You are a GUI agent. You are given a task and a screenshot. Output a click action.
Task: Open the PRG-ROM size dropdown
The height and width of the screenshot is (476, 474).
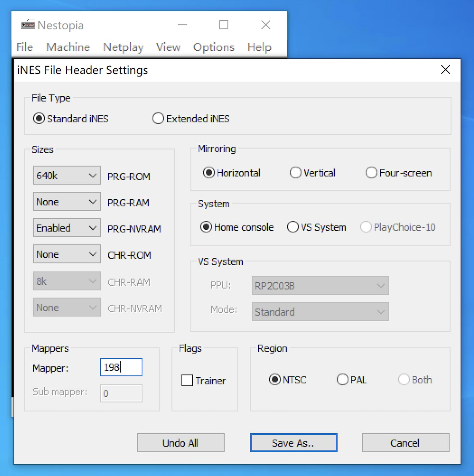(67, 175)
